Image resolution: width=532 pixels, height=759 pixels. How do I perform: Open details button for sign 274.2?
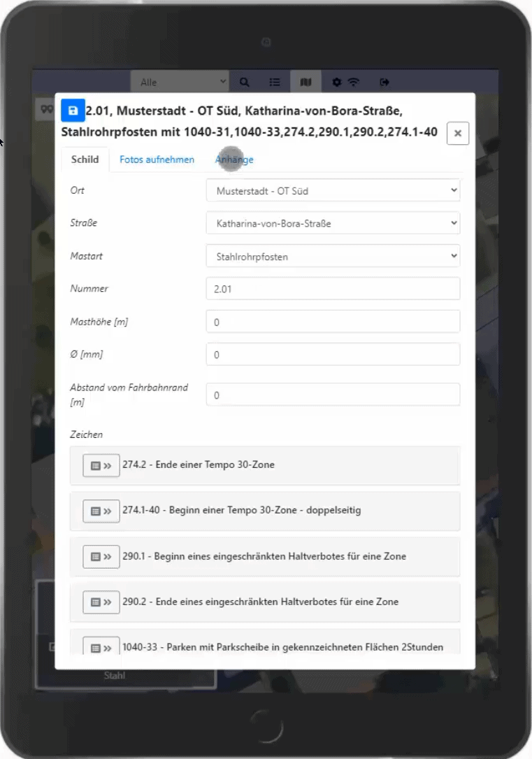101,465
